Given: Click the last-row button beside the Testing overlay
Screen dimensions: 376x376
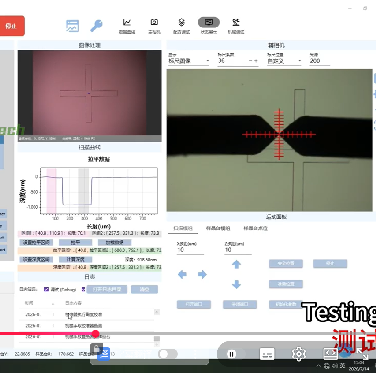Looking at the screenshot, I should [x=286, y=304].
